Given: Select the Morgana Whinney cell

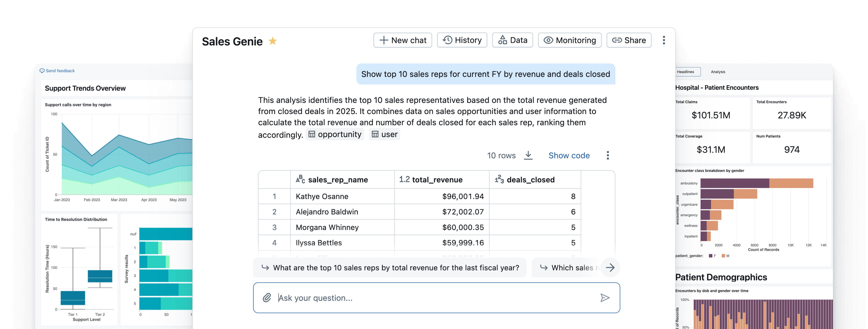Looking at the screenshot, I should point(342,227).
